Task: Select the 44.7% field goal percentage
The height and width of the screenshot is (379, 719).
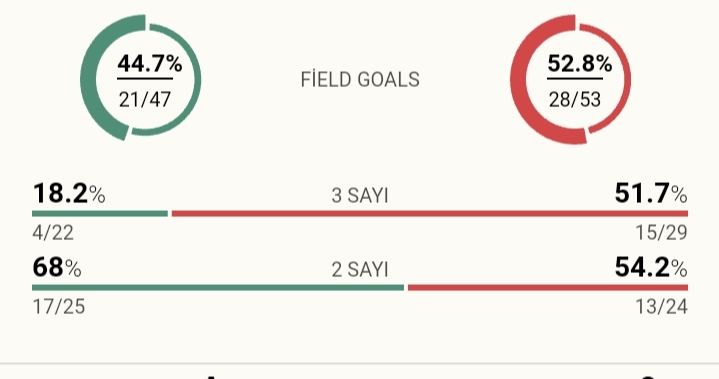Action: click(150, 64)
